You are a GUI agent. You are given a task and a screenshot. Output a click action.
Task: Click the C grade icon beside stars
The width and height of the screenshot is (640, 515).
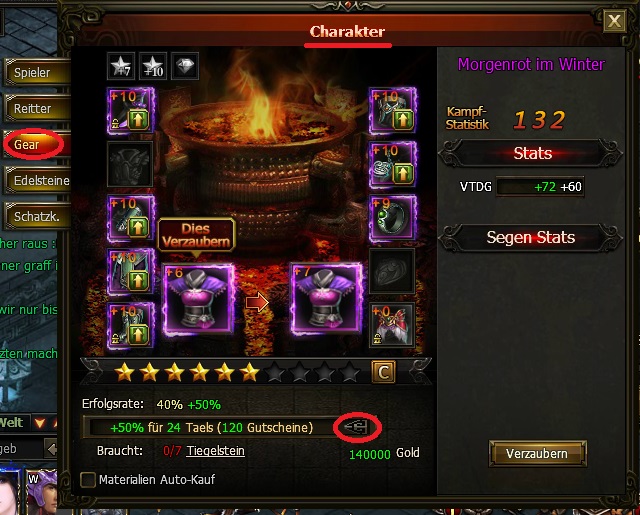[383, 372]
